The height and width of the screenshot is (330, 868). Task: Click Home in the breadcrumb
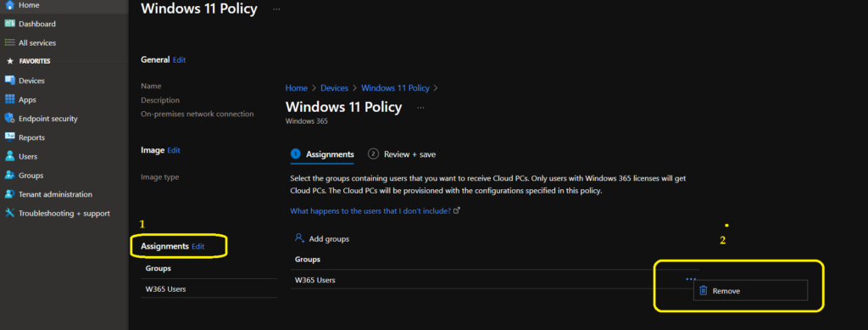[x=296, y=88]
